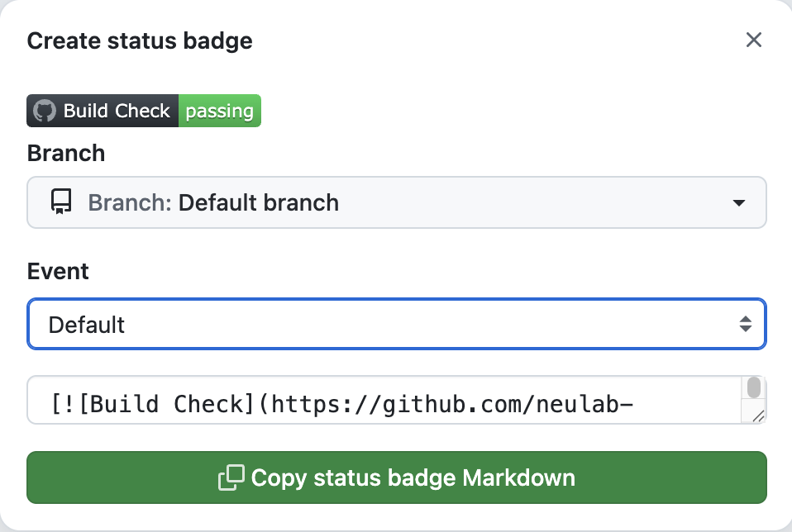The image size is (792, 532).
Task: Click the green "passing" badge segment
Action: click(220, 111)
